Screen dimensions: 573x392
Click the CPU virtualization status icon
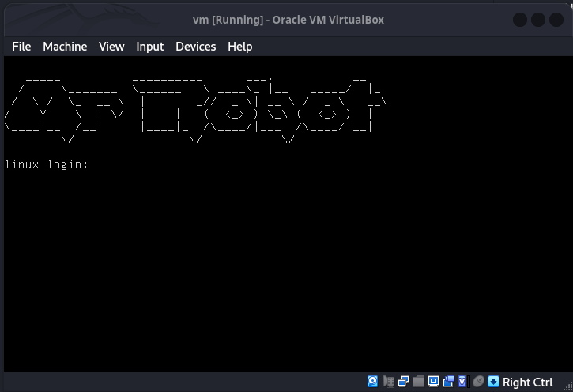point(462,382)
